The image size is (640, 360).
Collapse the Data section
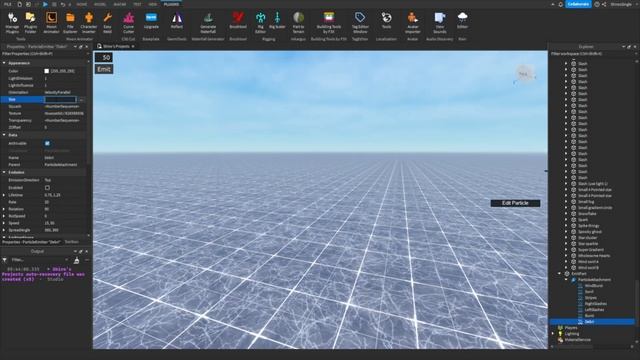tap(4, 135)
